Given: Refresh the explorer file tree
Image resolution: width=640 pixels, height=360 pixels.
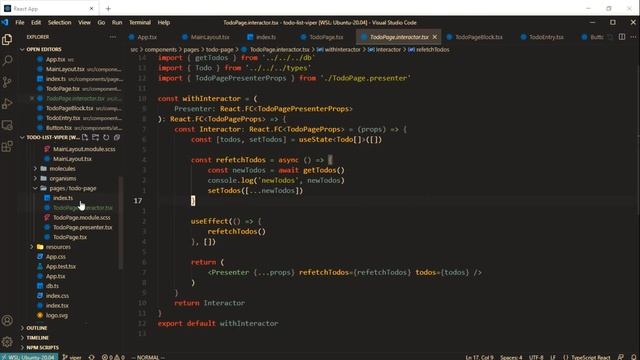Looking at the screenshot, I should click(x=106, y=138).
